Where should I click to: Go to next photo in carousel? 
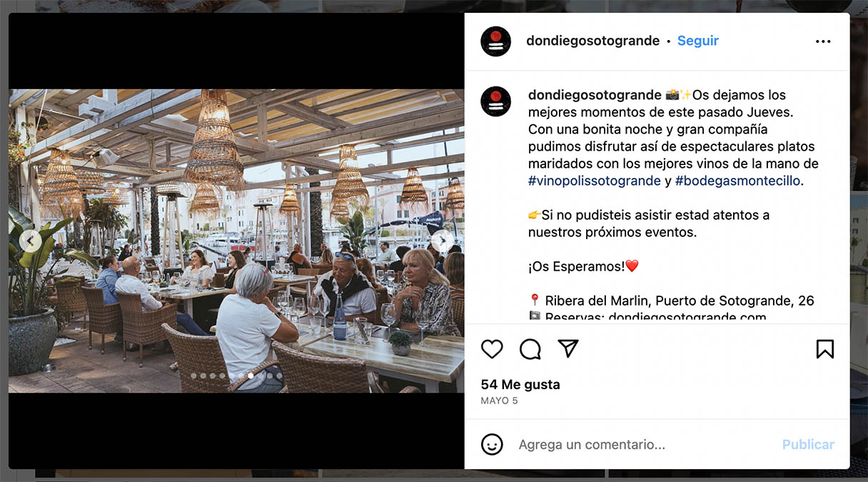point(442,241)
